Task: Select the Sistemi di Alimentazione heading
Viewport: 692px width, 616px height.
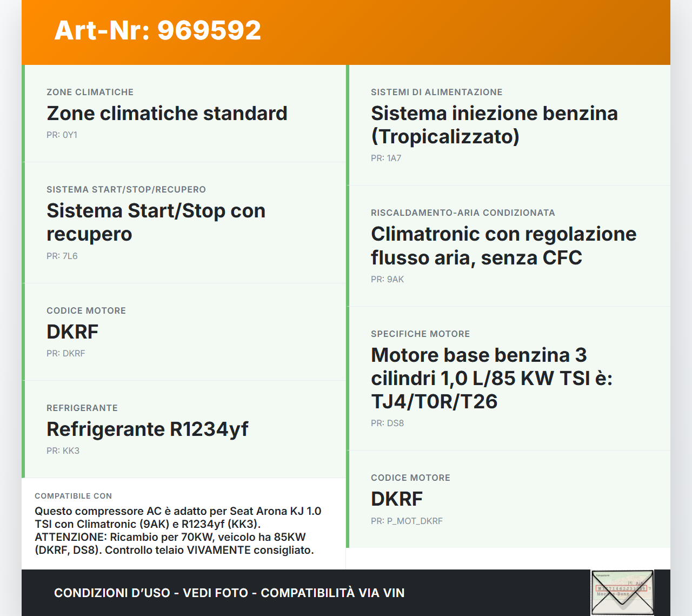Action: pos(436,92)
